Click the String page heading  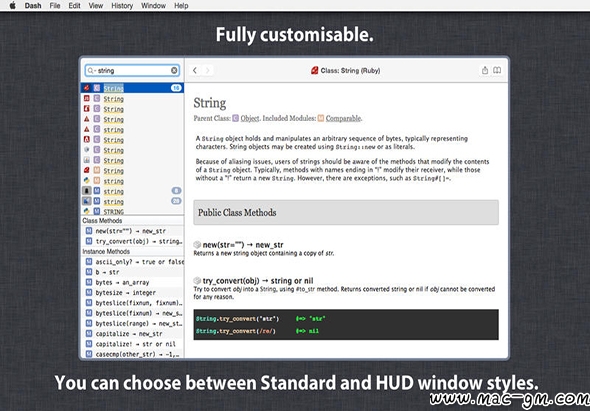point(210,103)
